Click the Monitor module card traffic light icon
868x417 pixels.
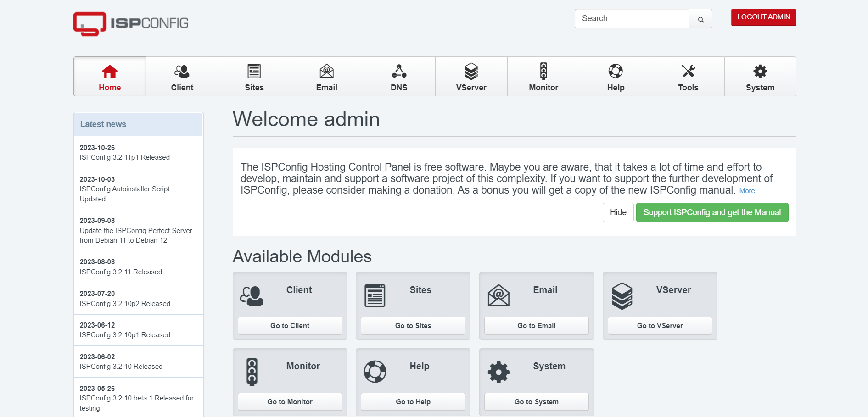pyautogui.click(x=252, y=372)
